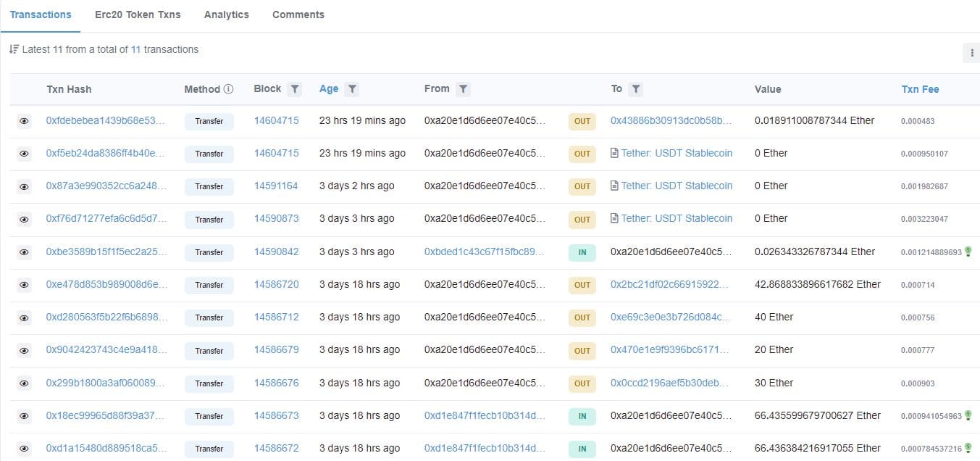Preview transaction 0xf76d71277efa6c6d5d7 with the eye icon
This screenshot has height=461, width=980.
coord(24,219)
